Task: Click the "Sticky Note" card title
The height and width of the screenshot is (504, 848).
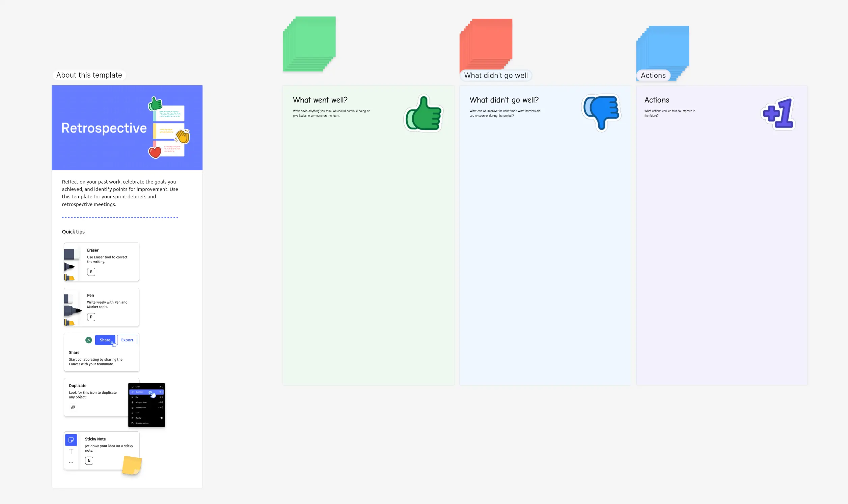Action: coord(95,439)
